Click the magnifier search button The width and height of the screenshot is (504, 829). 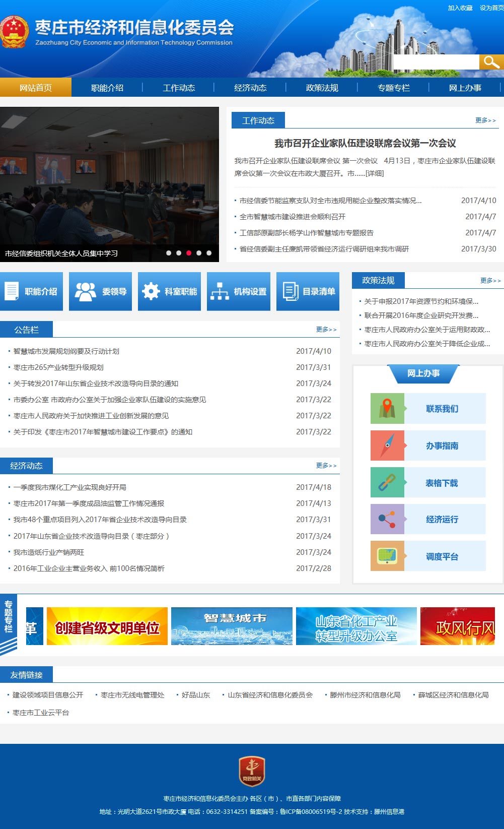point(491,62)
